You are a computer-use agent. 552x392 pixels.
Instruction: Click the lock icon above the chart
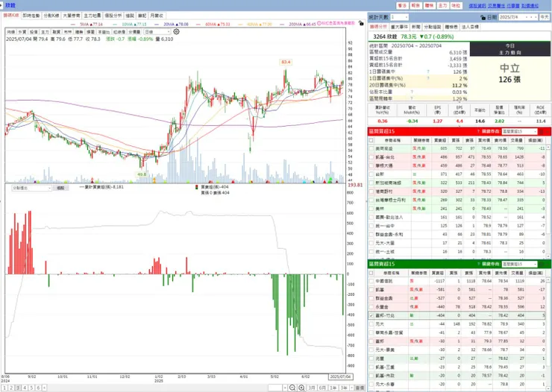coord(361,23)
